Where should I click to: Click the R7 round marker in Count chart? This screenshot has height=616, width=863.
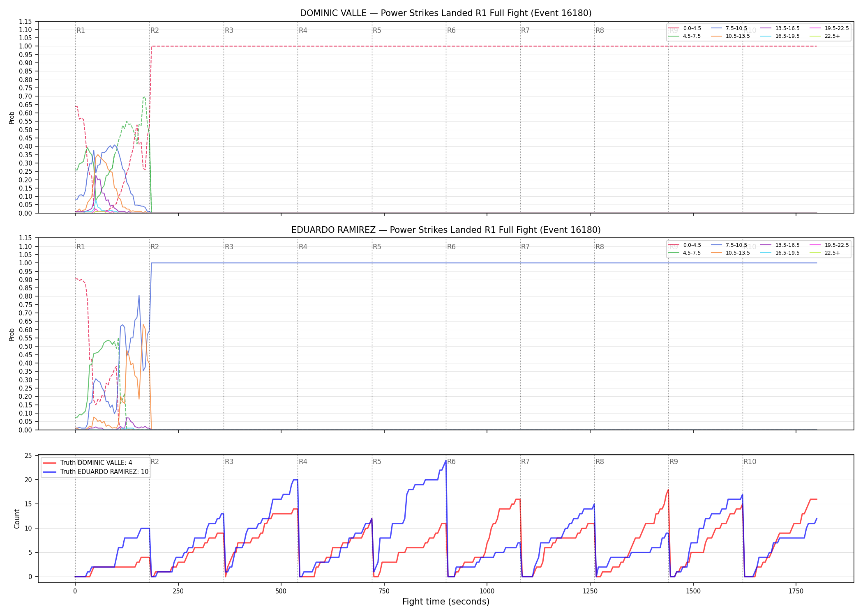(525, 462)
